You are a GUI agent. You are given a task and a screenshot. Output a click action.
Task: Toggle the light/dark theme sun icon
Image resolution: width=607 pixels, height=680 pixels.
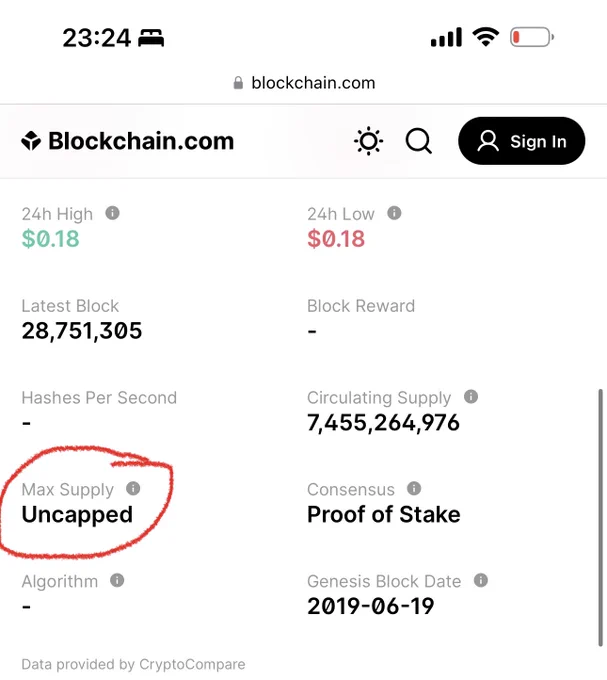pos(368,141)
